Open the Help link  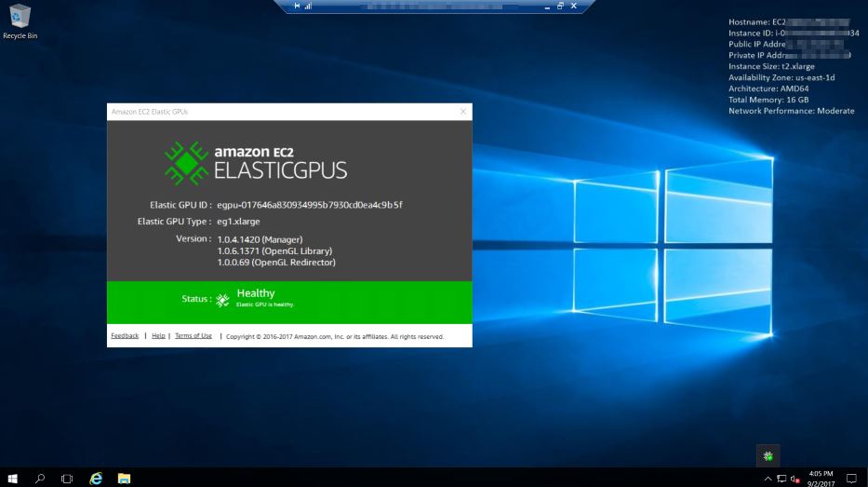[x=158, y=336]
